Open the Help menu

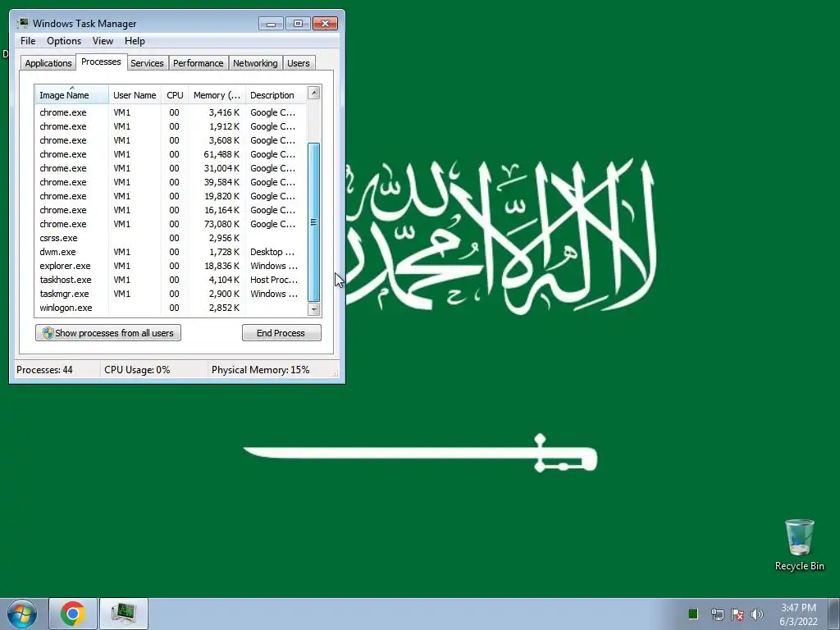coord(135,41)
